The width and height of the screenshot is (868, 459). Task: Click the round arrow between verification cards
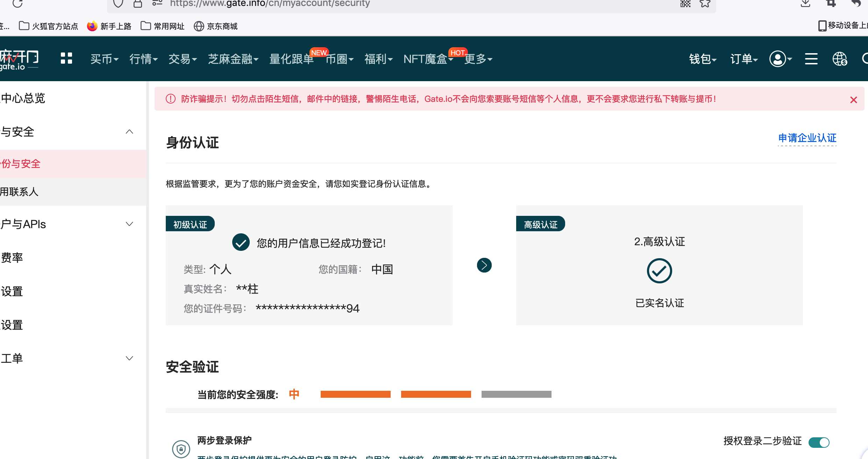pos(484,265)
